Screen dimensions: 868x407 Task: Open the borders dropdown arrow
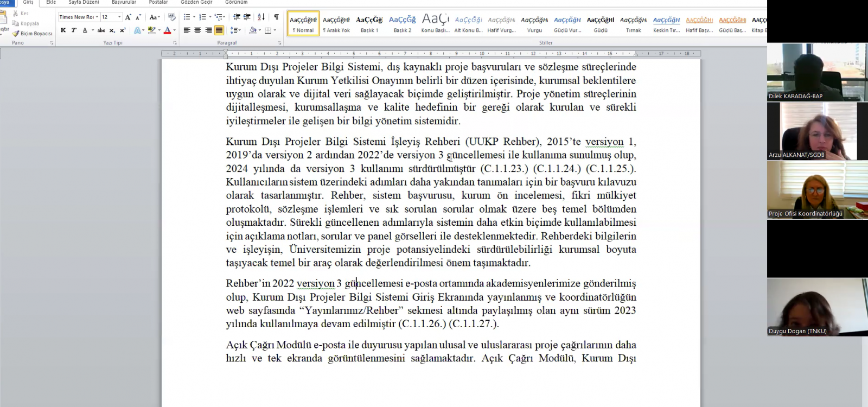coord(275,30)
